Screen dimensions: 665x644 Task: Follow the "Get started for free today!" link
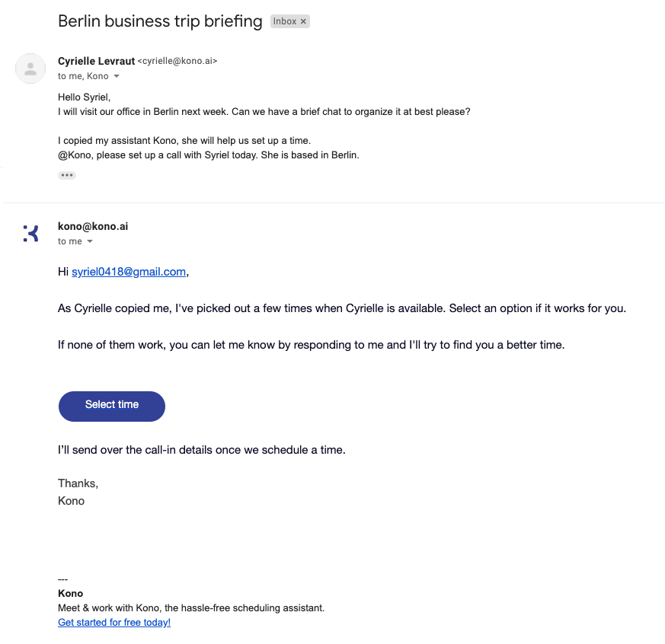point(114,623)
